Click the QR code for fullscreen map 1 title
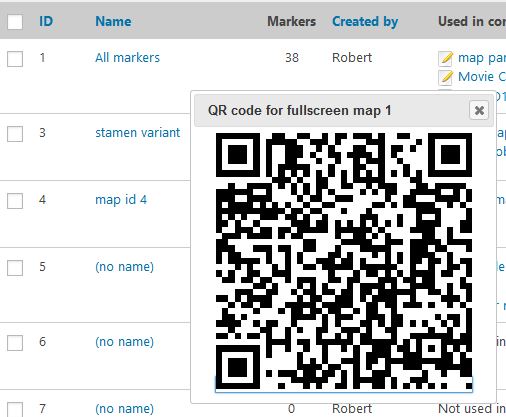 click(299, 110)
